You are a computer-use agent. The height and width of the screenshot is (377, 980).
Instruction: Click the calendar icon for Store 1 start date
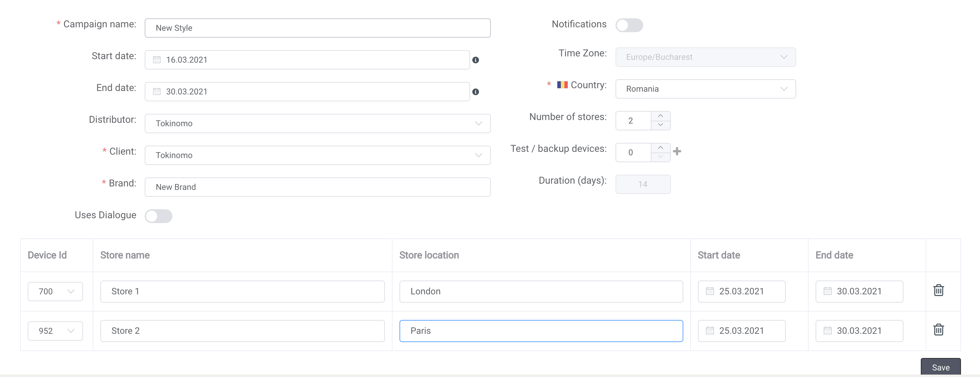[x=709, y=291]
